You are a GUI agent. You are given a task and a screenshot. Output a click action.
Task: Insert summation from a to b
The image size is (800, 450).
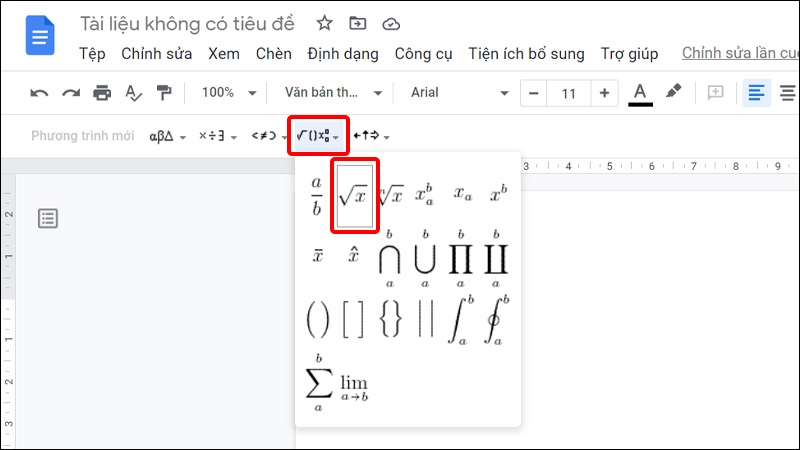pyautogui.click(x=319, y=383)
